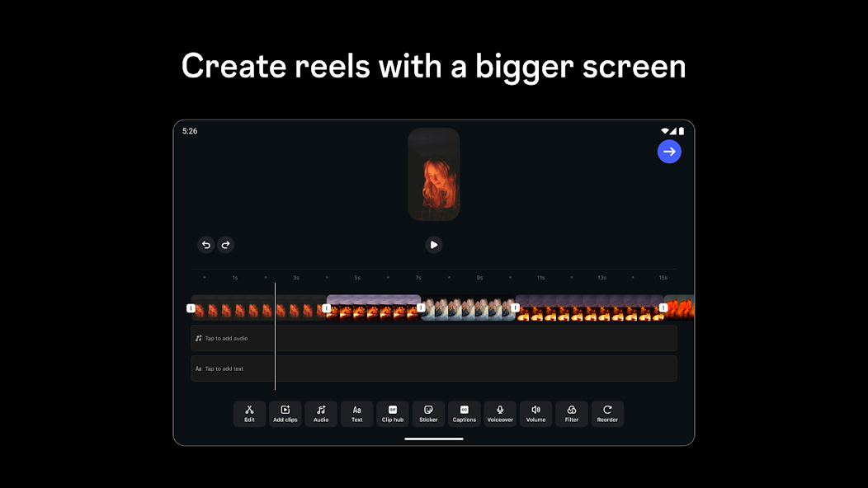The width and height of the screenshot is (868, 488).
Task: Redo the last edit
Action: click(x=225, y=244)
